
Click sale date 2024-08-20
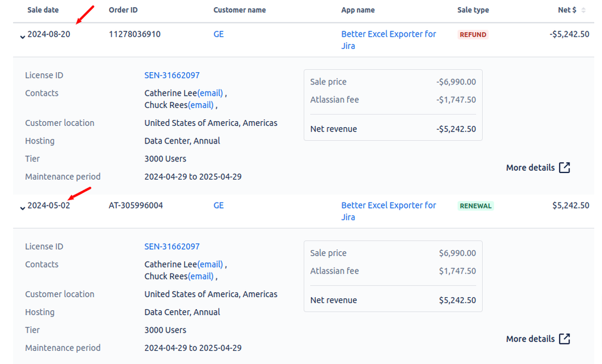[49, 34]
